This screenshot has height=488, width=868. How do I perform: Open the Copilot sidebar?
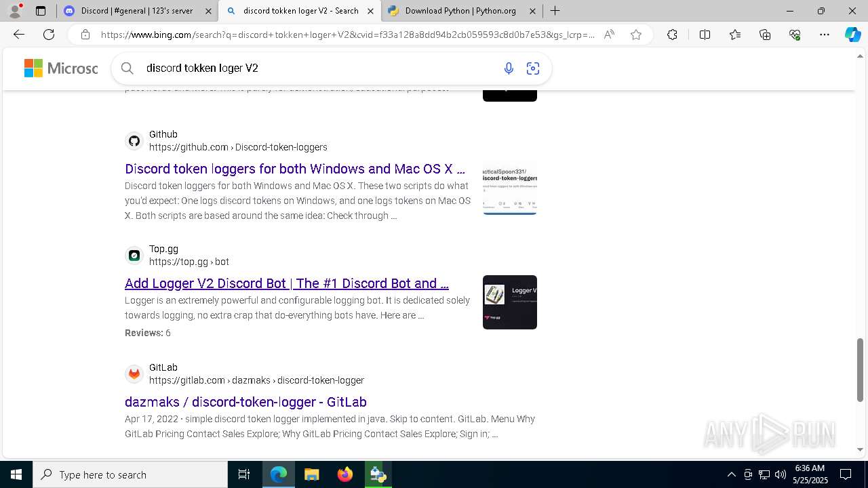(x=852, y=35)
